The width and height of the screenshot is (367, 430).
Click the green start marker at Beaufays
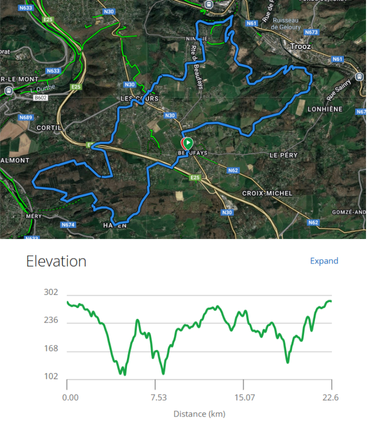(x=188, y=143)
